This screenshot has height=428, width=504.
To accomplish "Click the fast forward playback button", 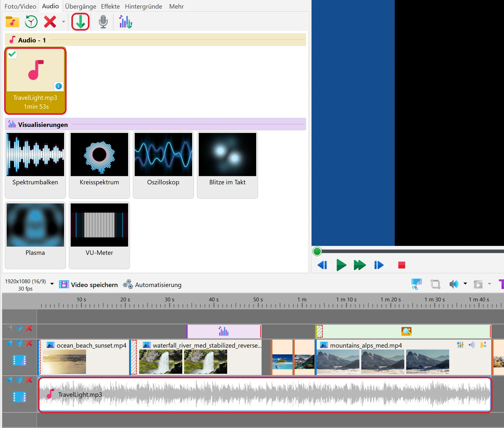I will coord(360,265).
